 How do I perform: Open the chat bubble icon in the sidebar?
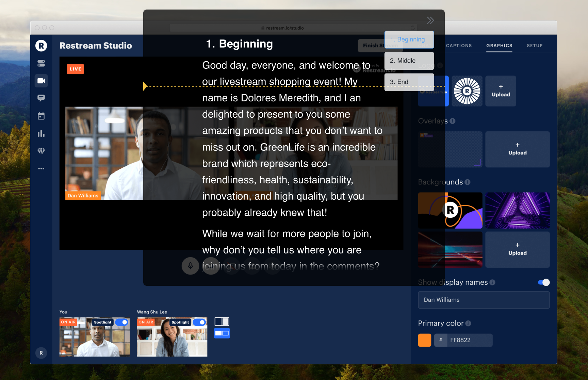coord(41,98)
